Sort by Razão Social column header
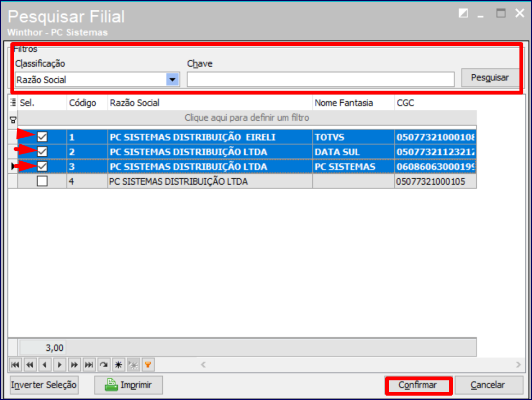The width and height of the screenshot is (532, 400). (x=210, y=103)
